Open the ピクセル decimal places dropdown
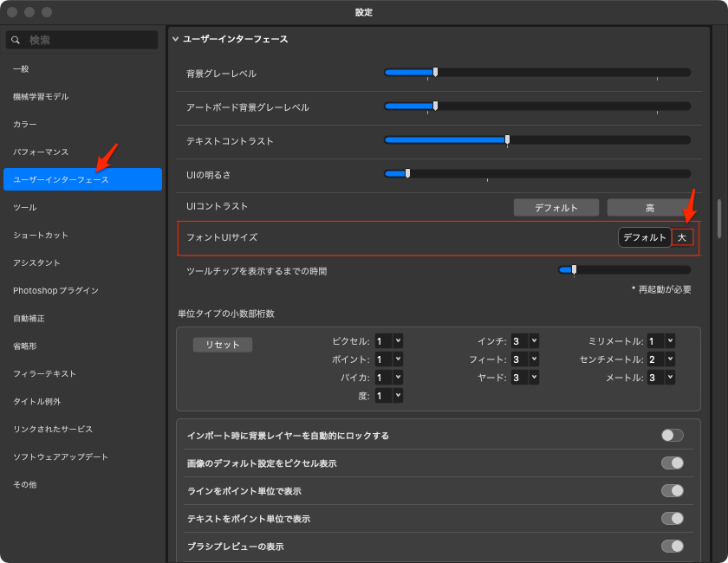This screenshot has height=563, width=728. 388,341
